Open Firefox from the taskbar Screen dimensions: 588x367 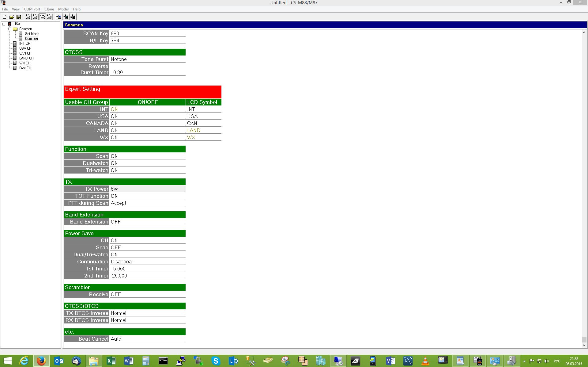point(41,361)
